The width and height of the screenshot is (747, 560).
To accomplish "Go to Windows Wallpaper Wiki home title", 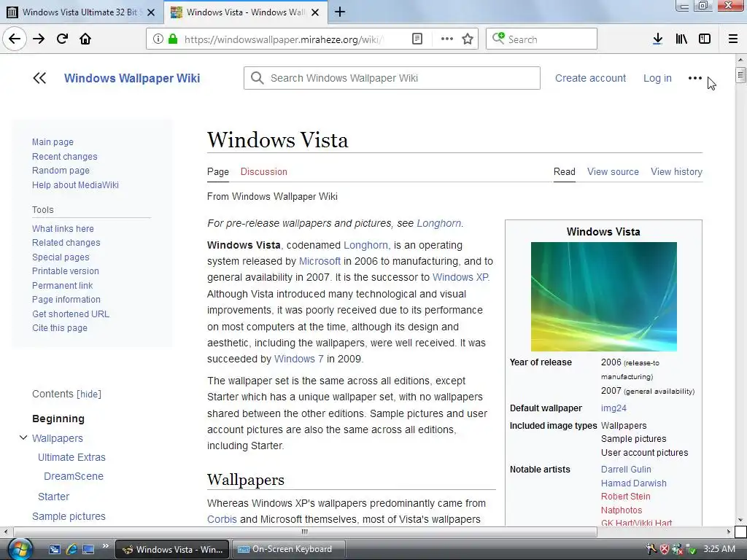I will coord(132,78).
